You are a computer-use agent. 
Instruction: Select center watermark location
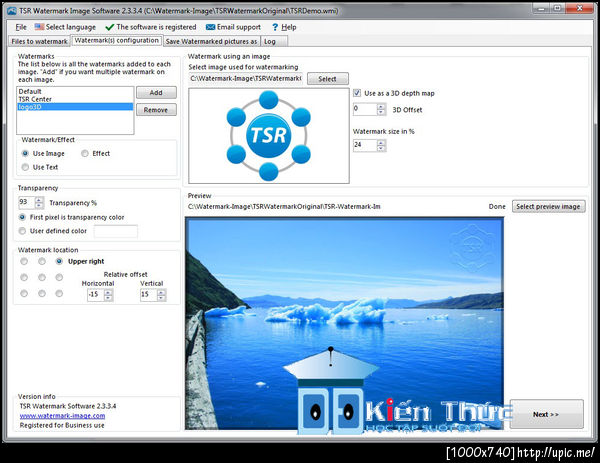[42, 277]
